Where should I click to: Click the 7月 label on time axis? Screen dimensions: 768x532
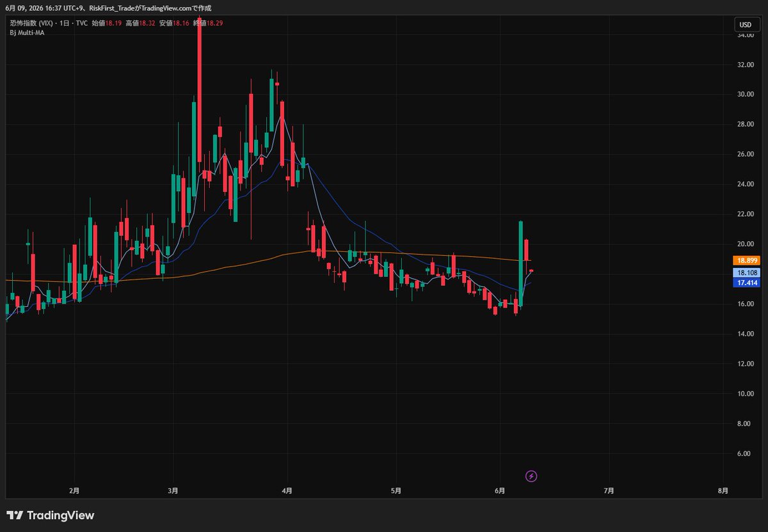(x=609, y=490)
